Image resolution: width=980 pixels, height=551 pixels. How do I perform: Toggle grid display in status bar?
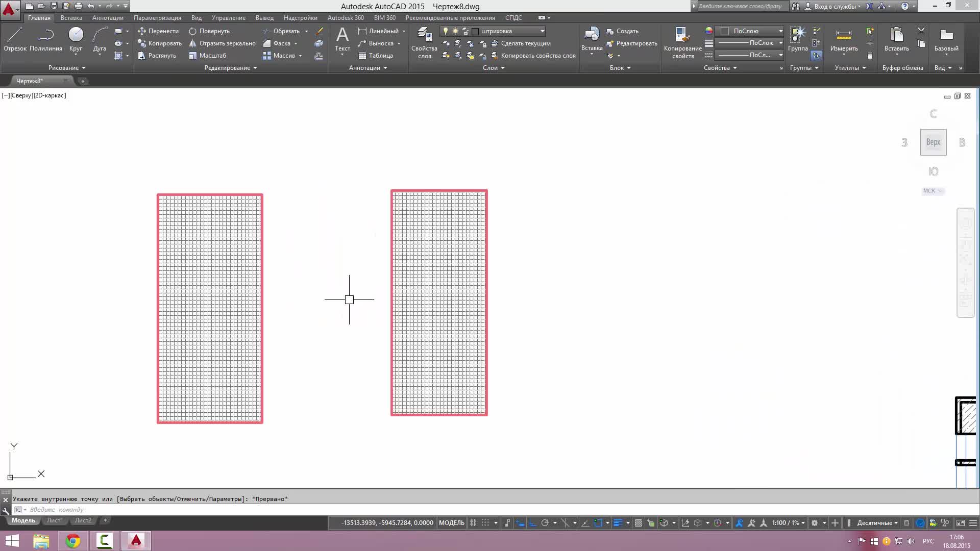[474, 523]
